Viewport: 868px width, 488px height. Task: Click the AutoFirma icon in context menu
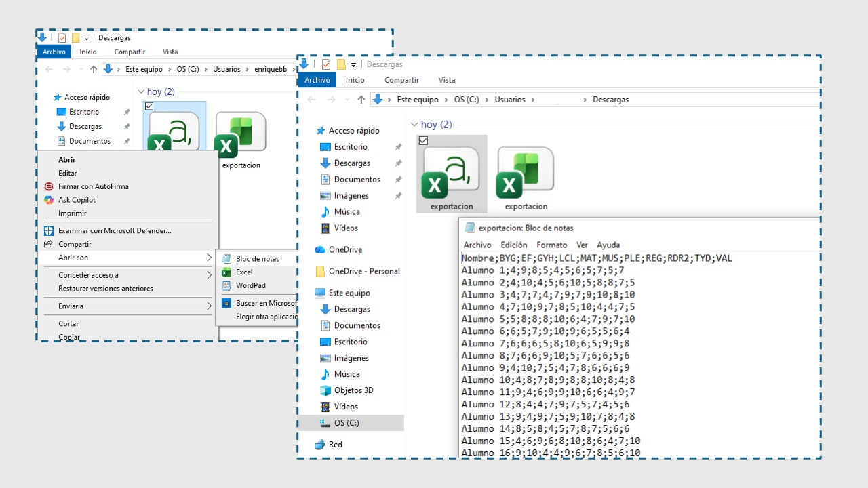point(48,186)
